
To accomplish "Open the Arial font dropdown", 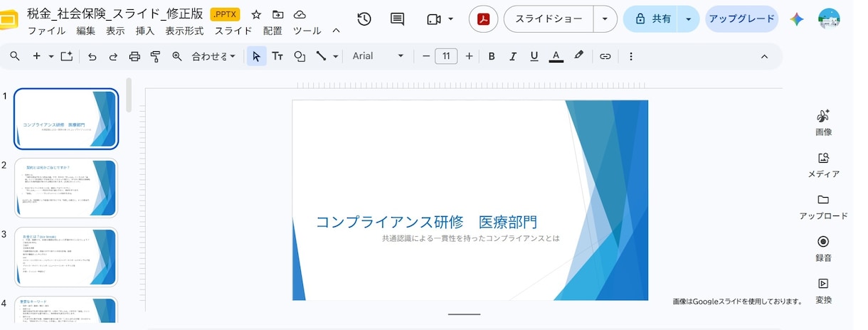I will (378, 56).
